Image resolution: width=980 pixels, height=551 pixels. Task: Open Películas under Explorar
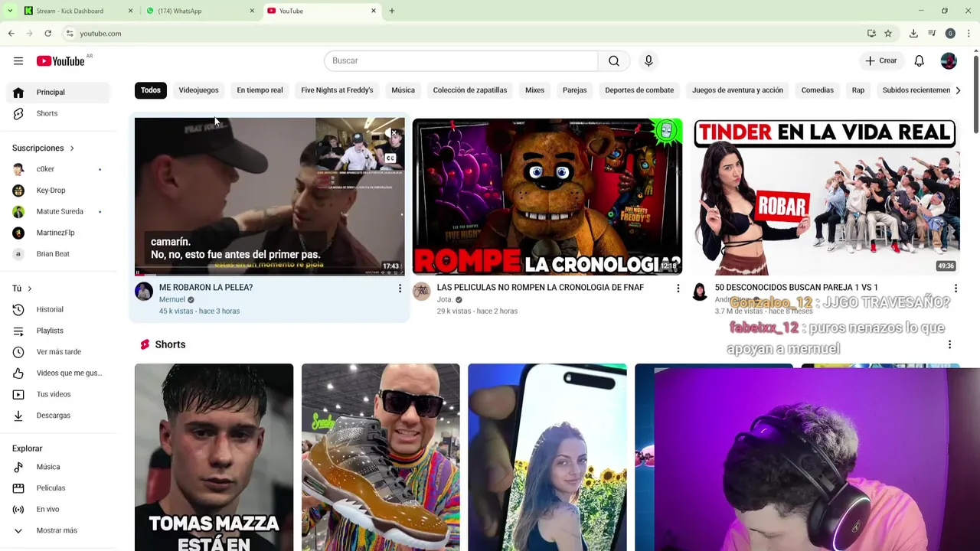click(60, 488)
